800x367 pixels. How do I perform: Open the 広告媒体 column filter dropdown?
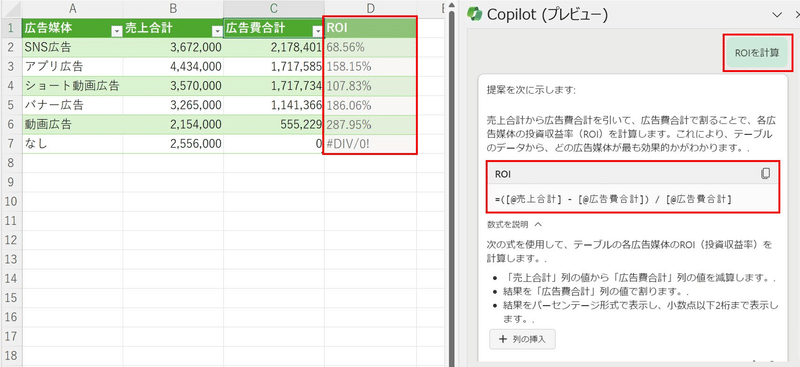click(x=117, y=32)
